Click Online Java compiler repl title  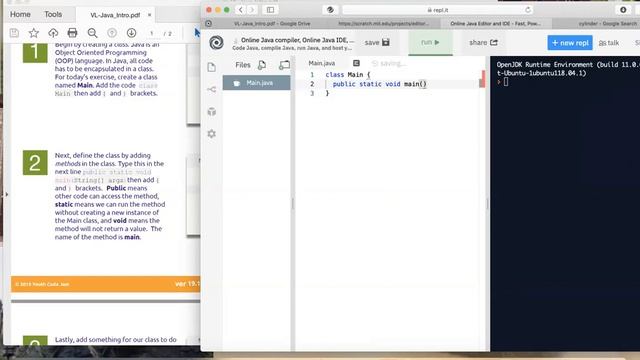297,40
